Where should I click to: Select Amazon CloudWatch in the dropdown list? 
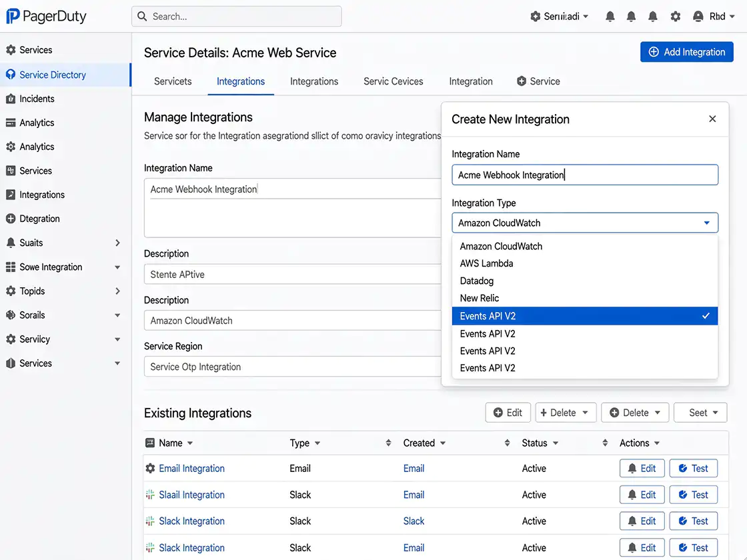coord(584,246)
